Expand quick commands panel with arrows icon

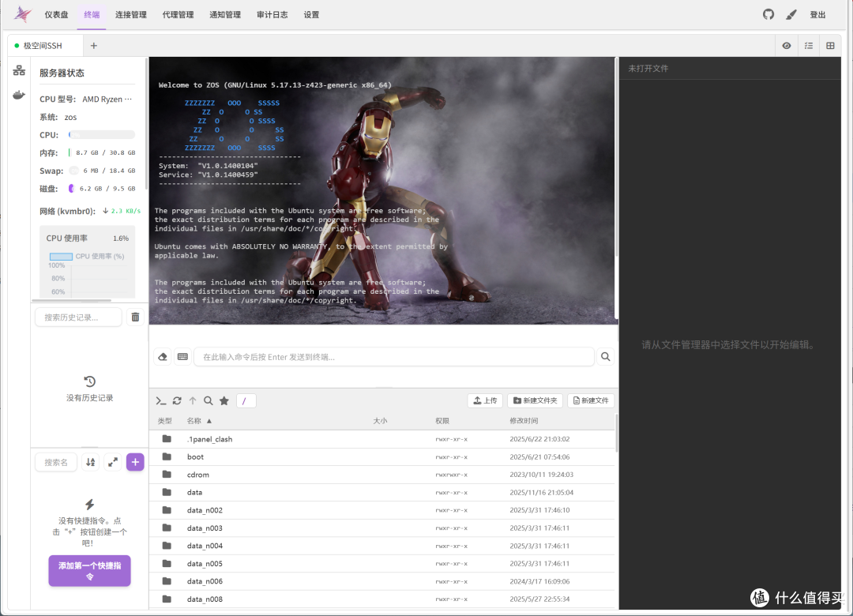pos(113,463)
